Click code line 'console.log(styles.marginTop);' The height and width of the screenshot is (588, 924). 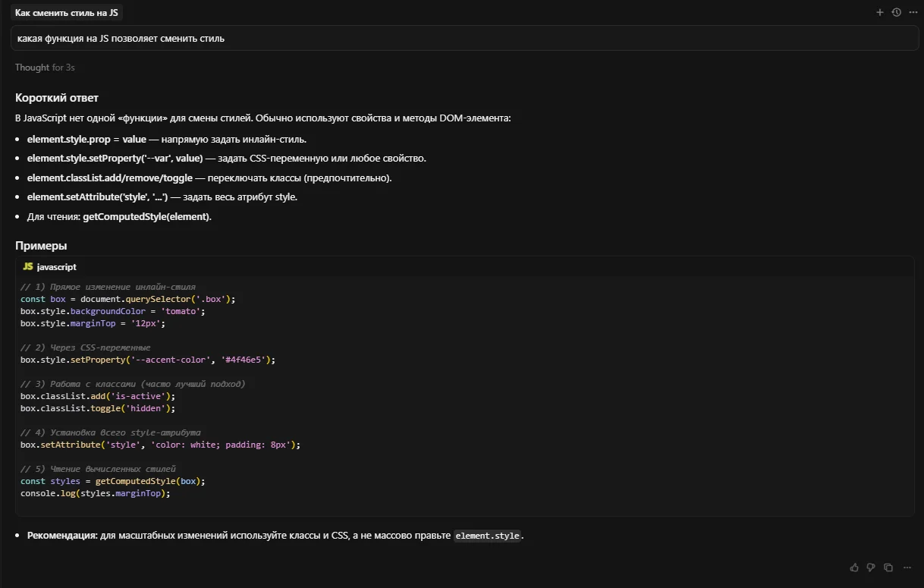(x=96, y=493)
